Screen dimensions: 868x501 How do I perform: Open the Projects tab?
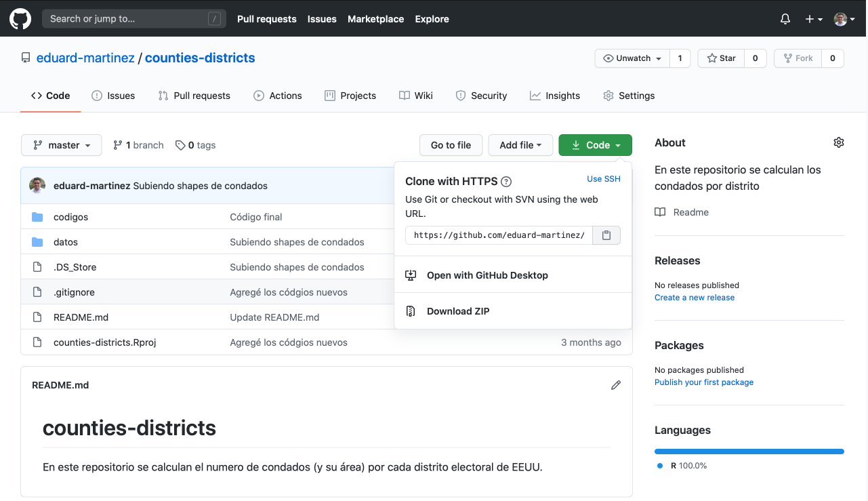[350, 96]
